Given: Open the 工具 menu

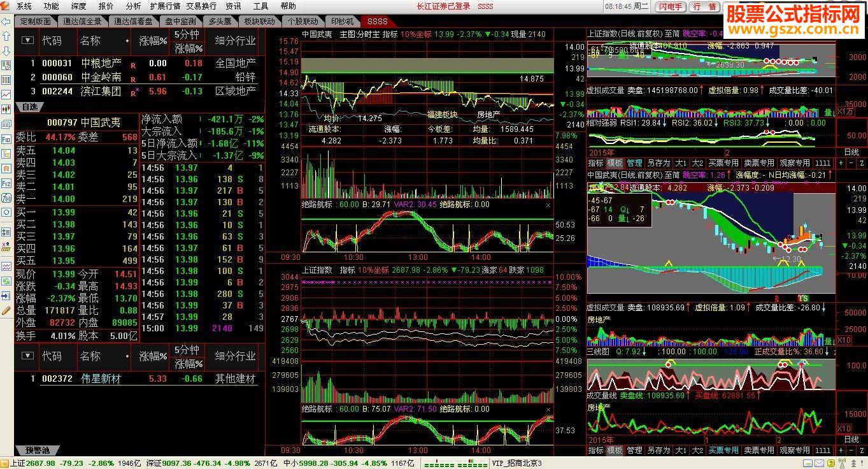Looking at the screenshot, I should 260,6.
